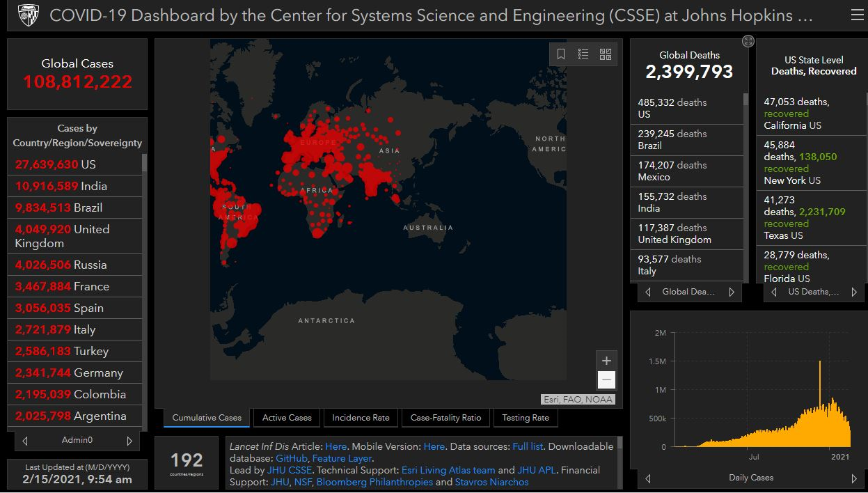
Task: Zoom in on the map with plus button
Action: (x=606, y=361)
